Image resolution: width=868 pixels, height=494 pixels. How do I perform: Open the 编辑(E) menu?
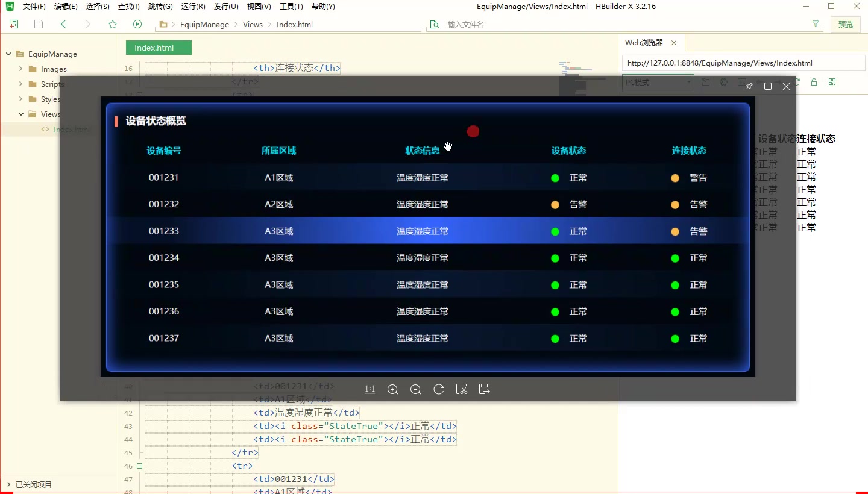66,7
